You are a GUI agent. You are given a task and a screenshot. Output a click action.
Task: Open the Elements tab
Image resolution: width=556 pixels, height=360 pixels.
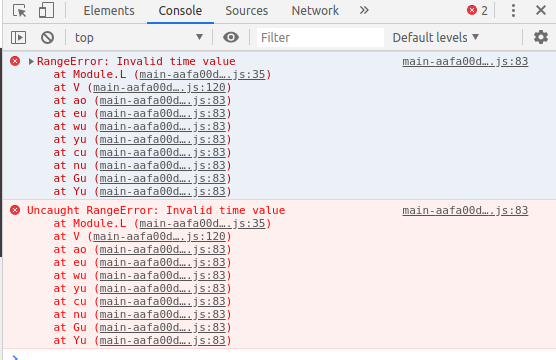[109, 11]
